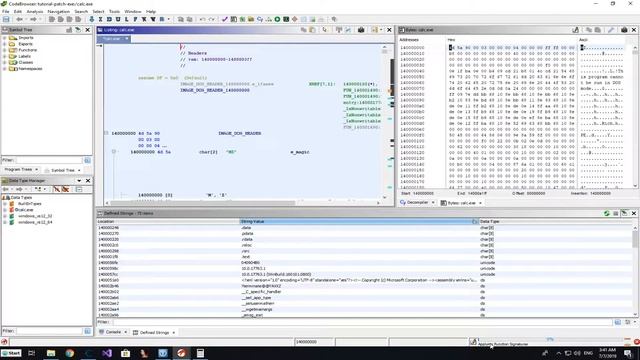The width and height of the screenshot is (640, 360).
Task: Click the Redo icon in toolbar
Action: click(211, 19)
